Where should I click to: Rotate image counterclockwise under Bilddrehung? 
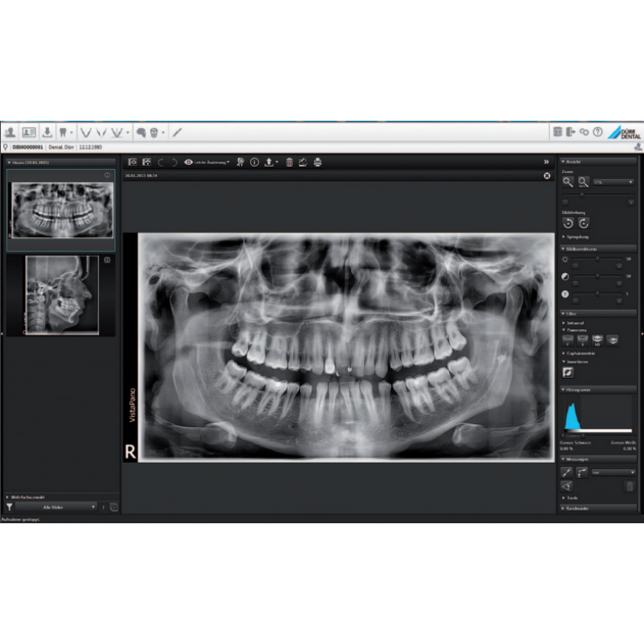coord(568,223)
